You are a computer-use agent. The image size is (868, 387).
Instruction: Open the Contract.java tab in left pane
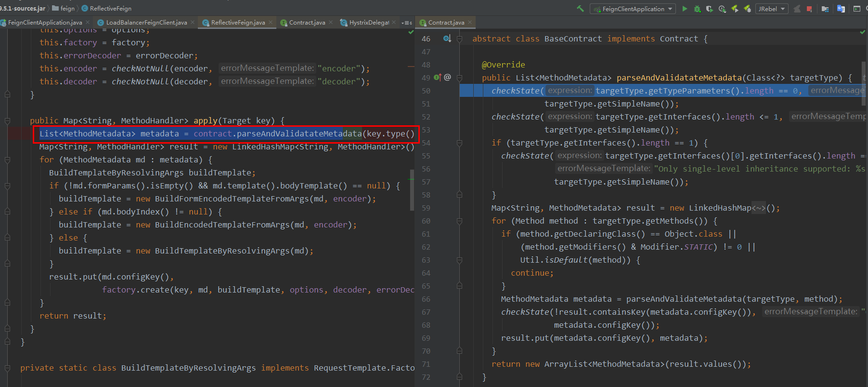[307, 22]
